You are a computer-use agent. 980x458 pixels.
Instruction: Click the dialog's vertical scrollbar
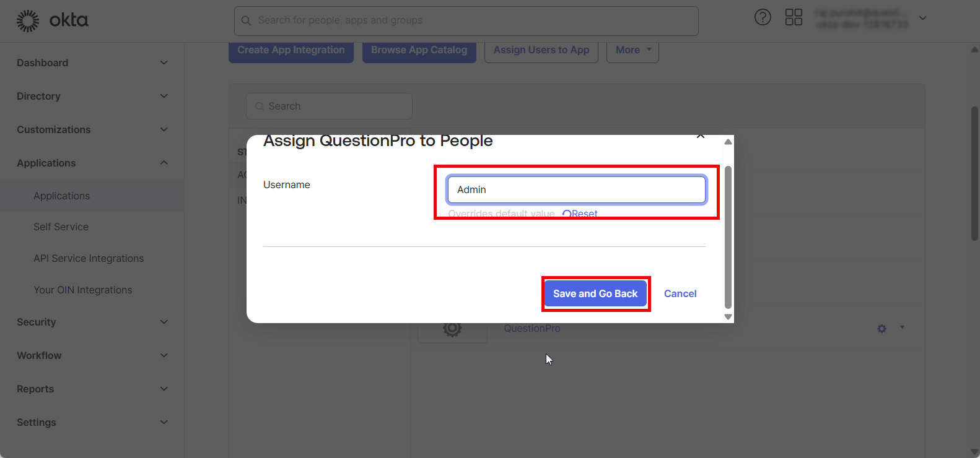click(728, 235)
